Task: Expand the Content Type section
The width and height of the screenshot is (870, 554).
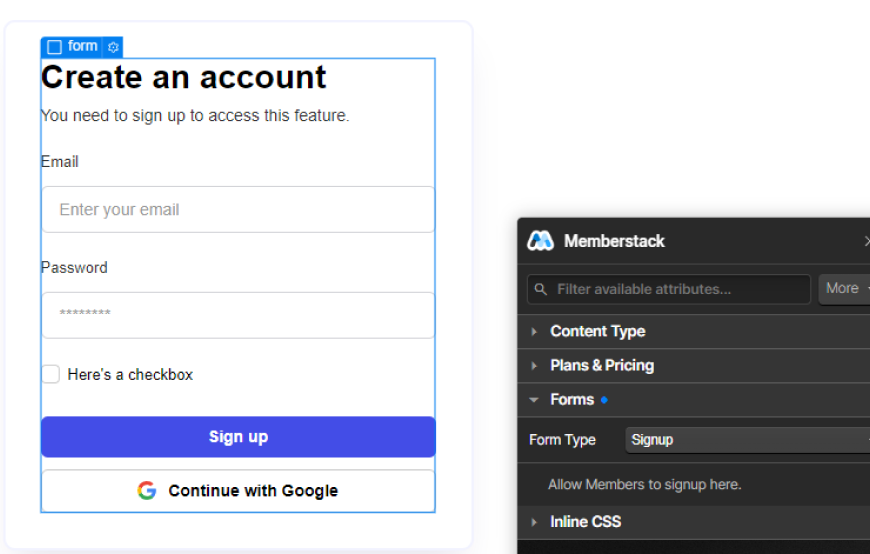Action: point(694,331)
